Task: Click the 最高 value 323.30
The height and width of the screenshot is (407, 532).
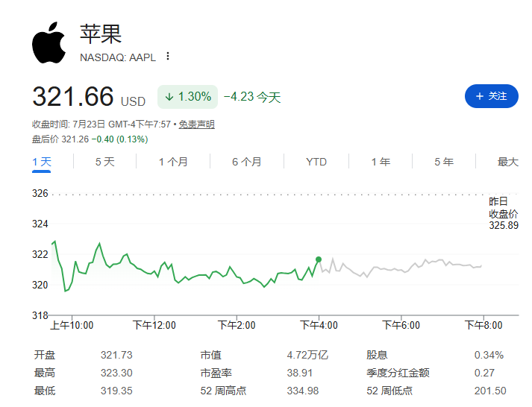Action: pos(116,373)
